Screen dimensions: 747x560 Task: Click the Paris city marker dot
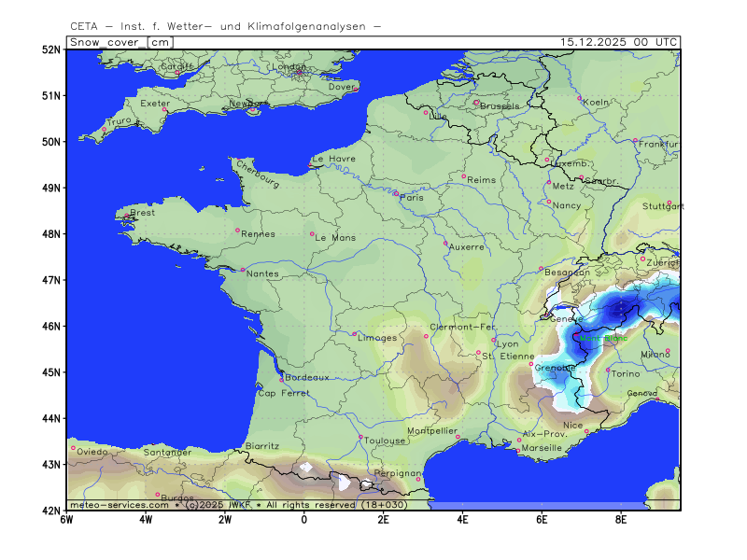click(x=396, y=194)
